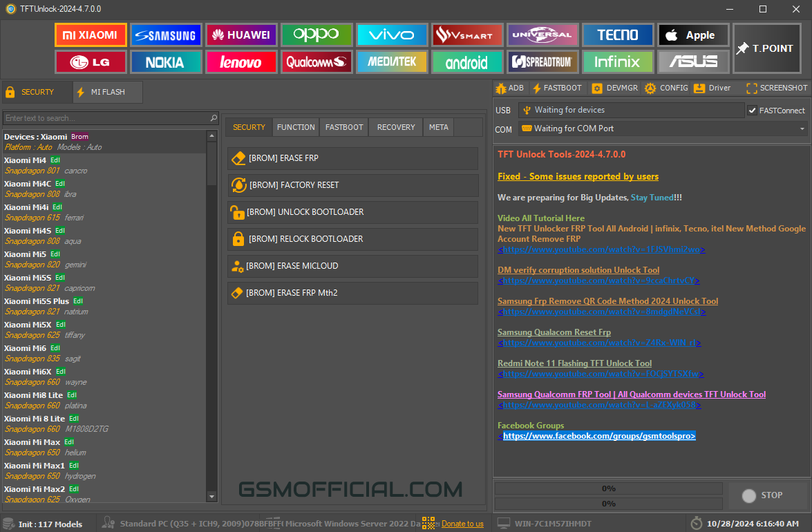The height and width of the screenshot is (532, 812).
Task: Open DEVMGR device manager
Action: coord(615,88)
